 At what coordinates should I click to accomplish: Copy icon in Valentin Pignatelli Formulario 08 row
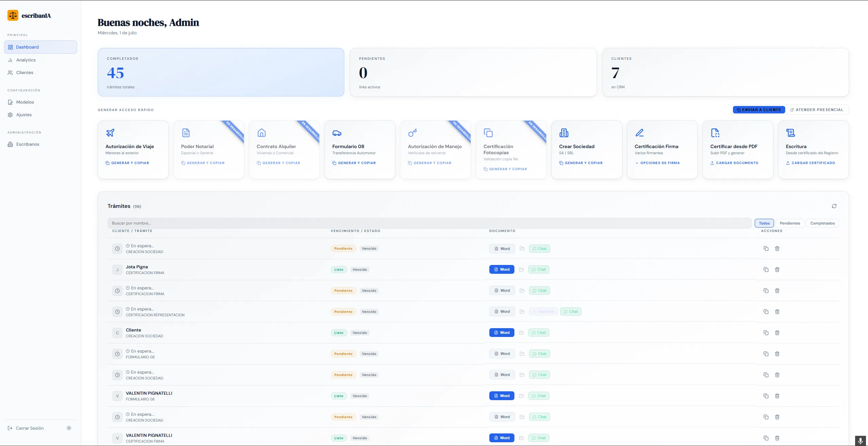point(766,396)
